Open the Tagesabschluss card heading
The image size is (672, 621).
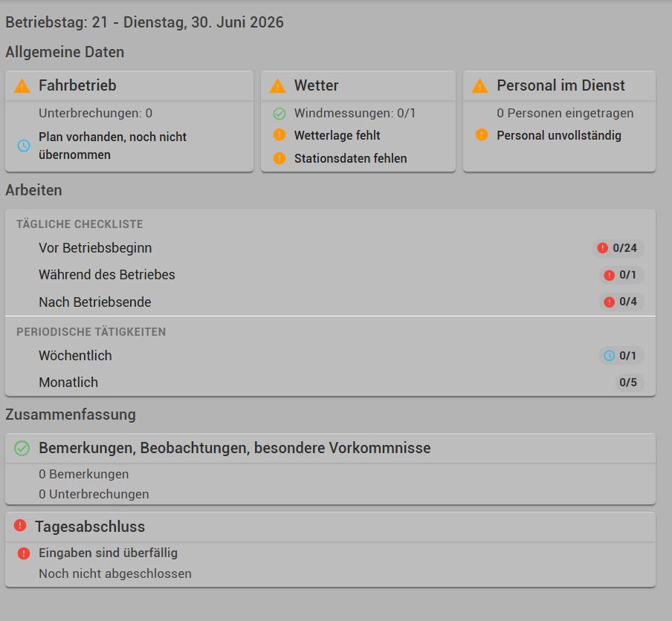pos(90,527)
